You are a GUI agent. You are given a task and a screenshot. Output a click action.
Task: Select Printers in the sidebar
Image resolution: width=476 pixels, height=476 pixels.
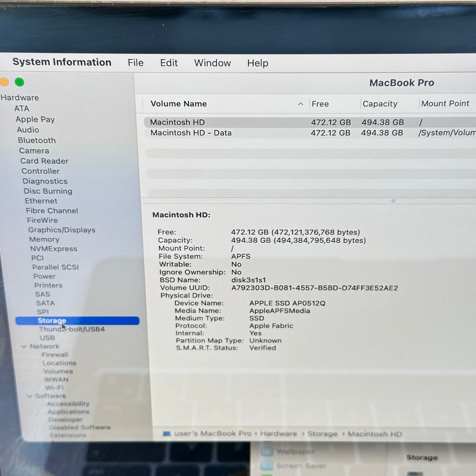[48, 285]
